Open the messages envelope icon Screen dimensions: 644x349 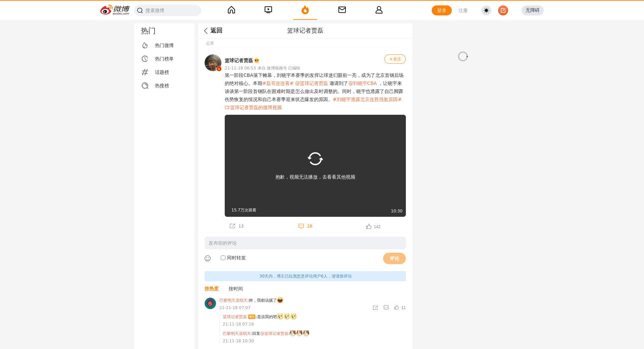pos(342,10)
